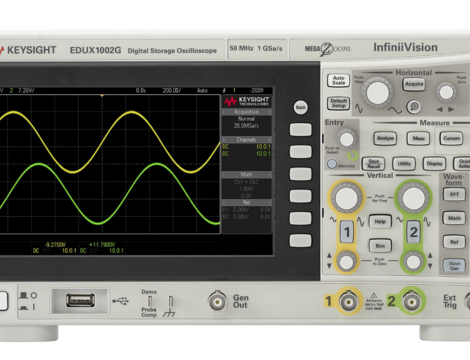This screenshot has width=470, height=360.
Task: Toggle channel 1 with the 1 key
Action: [x=347, y=232]
